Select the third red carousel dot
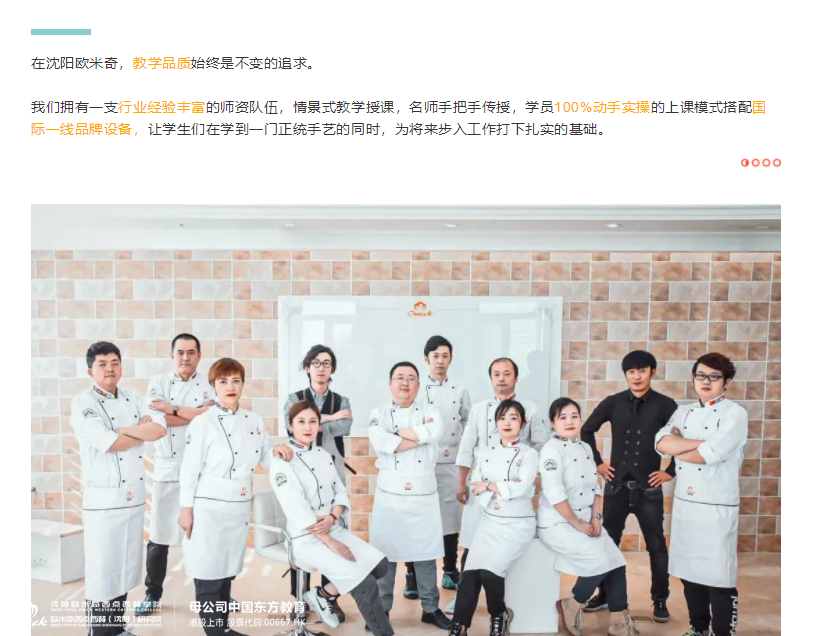Image resolution: width=813 pixels, height=636 pixels. [x=766, y=163]
